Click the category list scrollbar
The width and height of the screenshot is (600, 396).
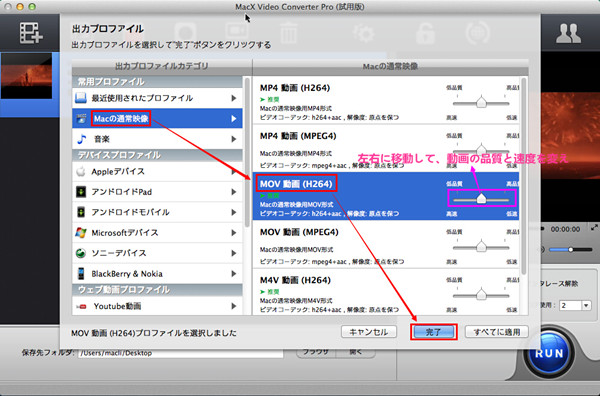tap(247, 153)
